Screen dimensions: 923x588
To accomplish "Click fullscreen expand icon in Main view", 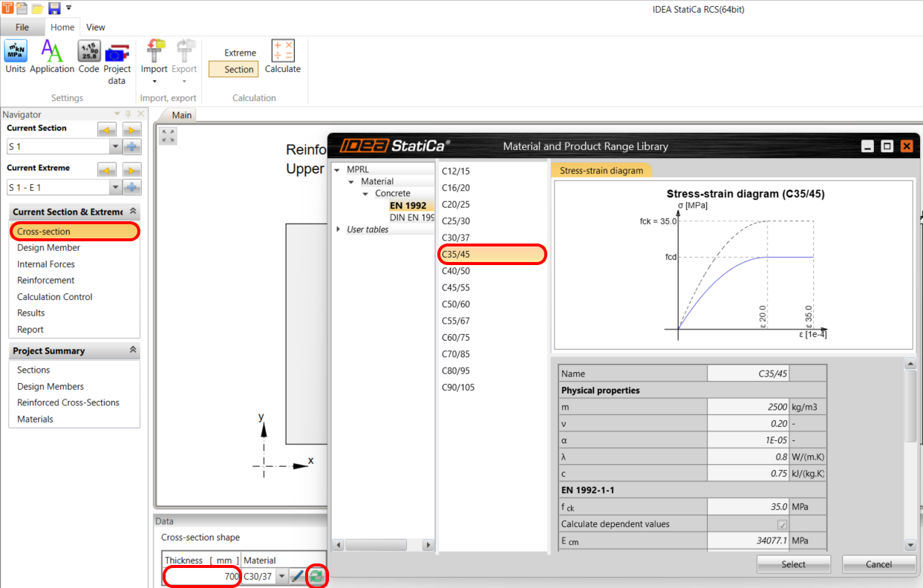I will (168, 136).
